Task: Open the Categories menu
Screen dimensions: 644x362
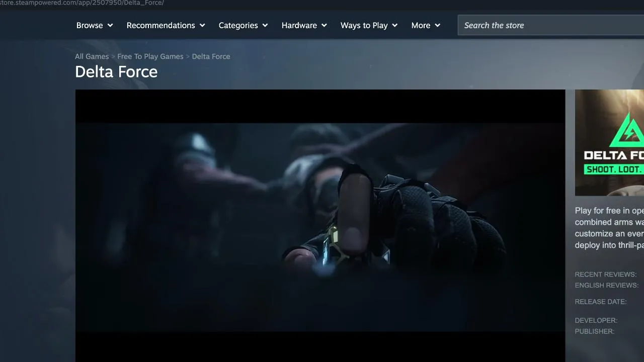Action: pyautogui.click(x=243, y=25)
